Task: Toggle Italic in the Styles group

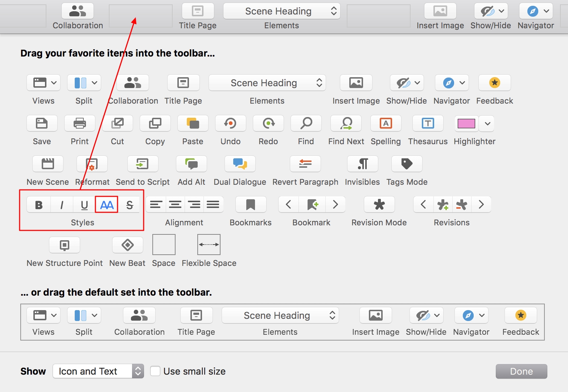Action: point(62,205)
